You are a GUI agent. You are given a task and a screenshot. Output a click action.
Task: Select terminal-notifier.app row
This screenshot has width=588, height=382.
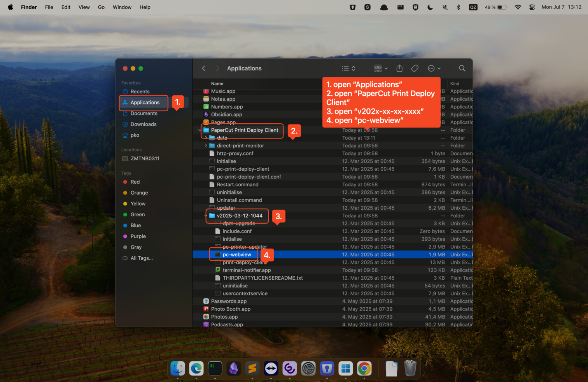pos(333,270)
